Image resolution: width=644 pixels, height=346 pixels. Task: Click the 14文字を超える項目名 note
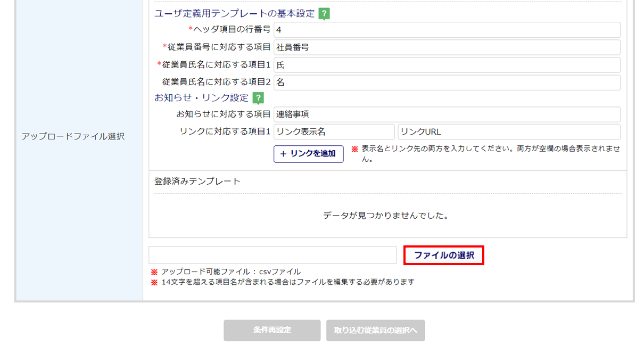coord(288,282)
